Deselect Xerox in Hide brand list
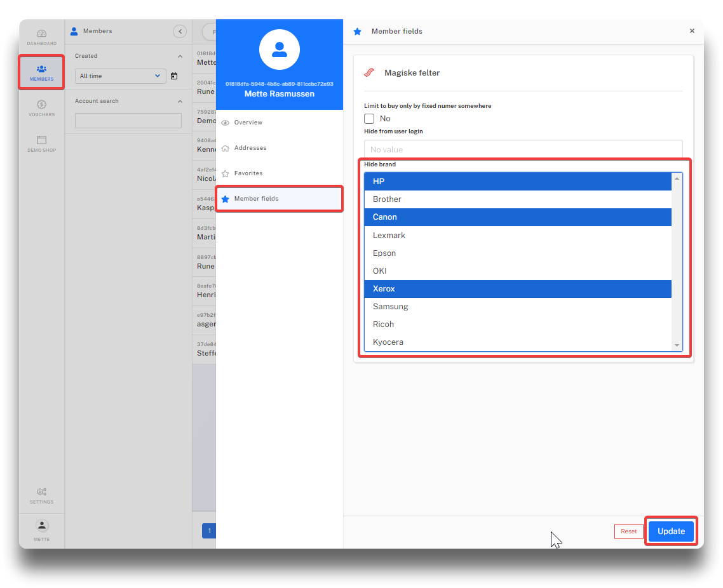The height and width of the screenshot is (588, 723). (518, 289)
